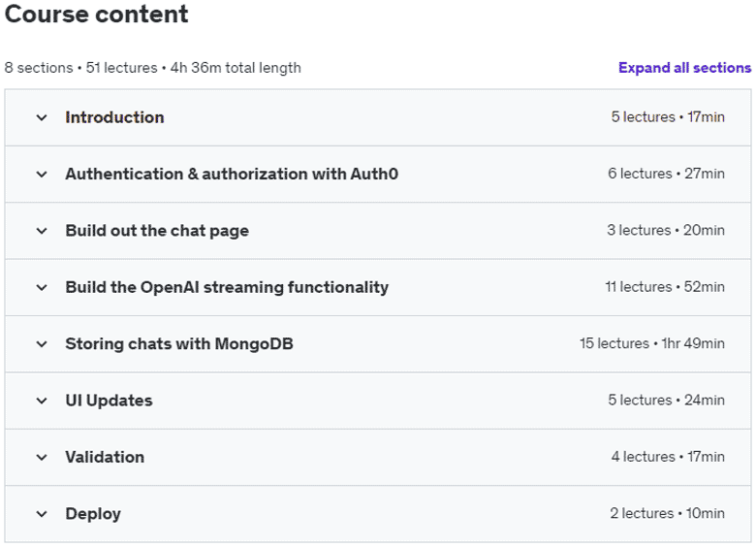Click the Validation section chevron
The height and width of the screenshot is (547, 756).
(42, 457)
